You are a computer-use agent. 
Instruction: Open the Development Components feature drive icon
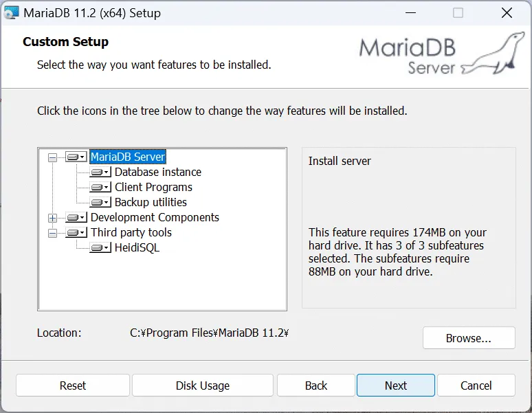pyautogui.click(x=76, y=217)
